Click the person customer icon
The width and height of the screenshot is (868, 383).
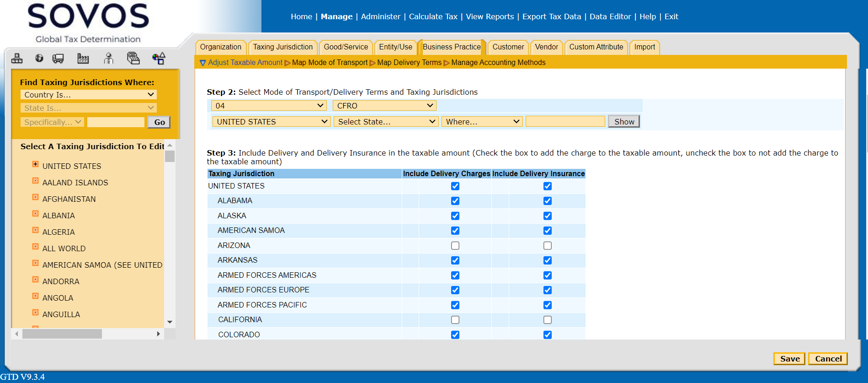(108, 58)
